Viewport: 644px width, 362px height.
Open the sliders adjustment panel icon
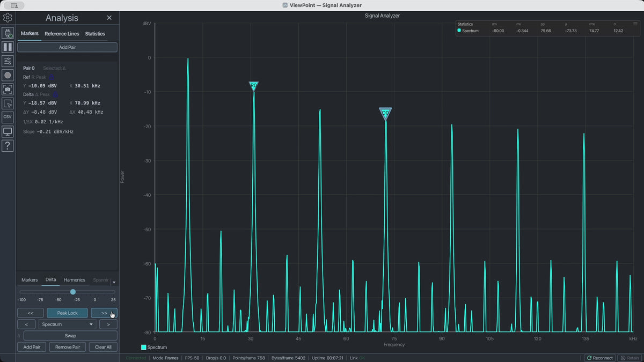point(8,61)
